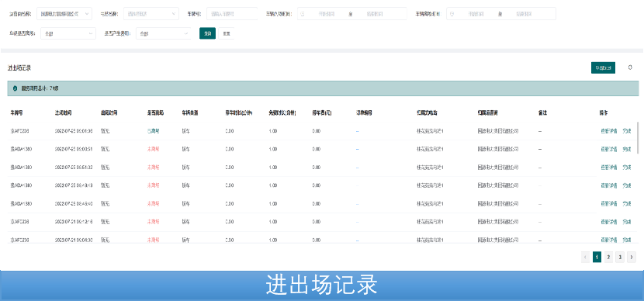The width and height of the screenshot is (644, 301).
Task: Click the table's vertical scrollbar
Action: (638, 137)
